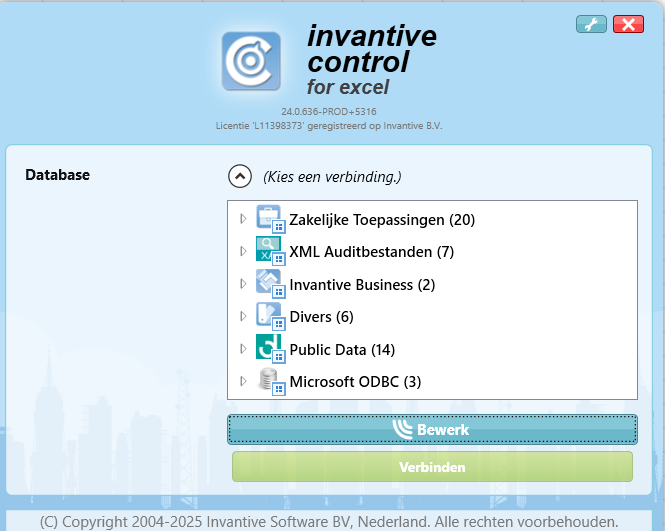665x531 pixels.
Task: Click the Invantive Business icon
Action: [x=270, y=284]
